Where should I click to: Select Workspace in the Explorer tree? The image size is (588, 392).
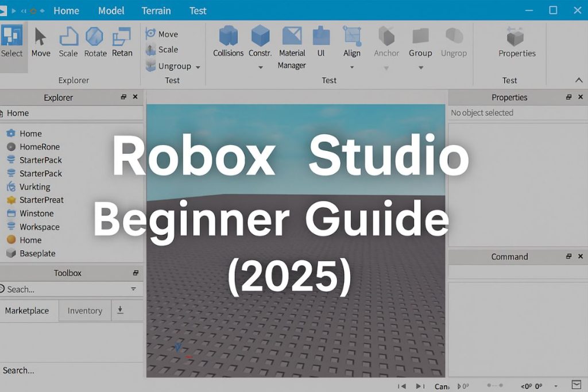coord(39,227)
